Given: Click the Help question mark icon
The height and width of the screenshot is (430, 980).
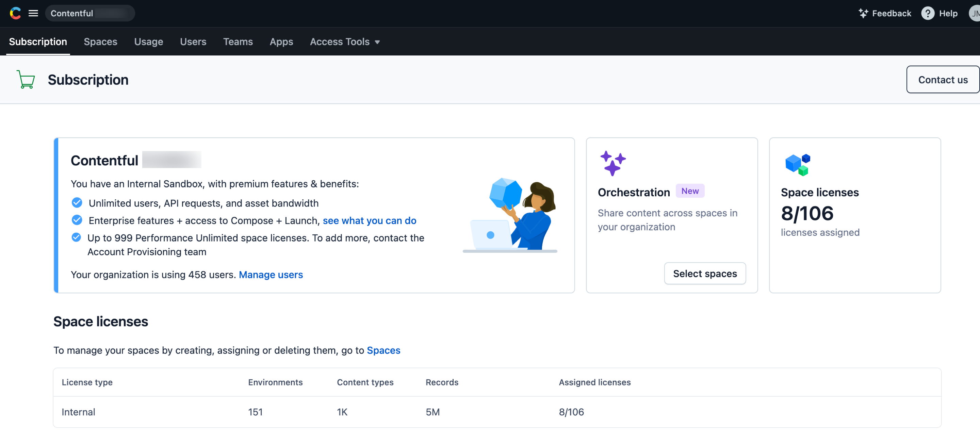Looking at the screenshot, I should [x=928, y=13].
